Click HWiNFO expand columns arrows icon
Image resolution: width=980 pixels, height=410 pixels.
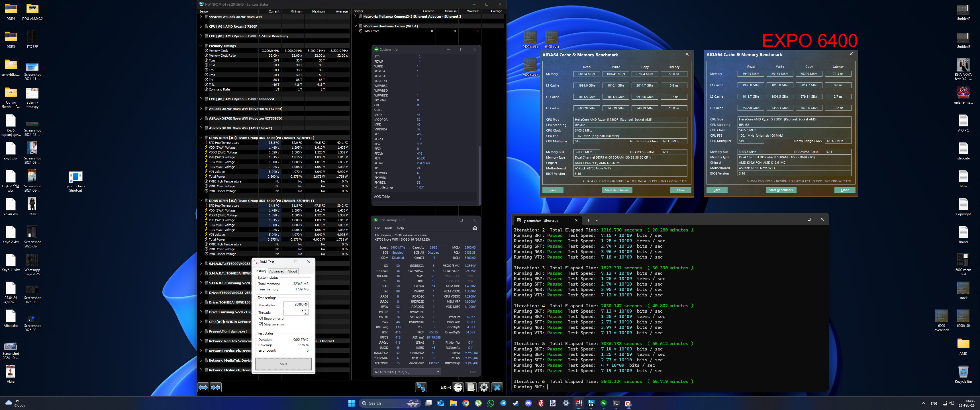tap(203, 387)
